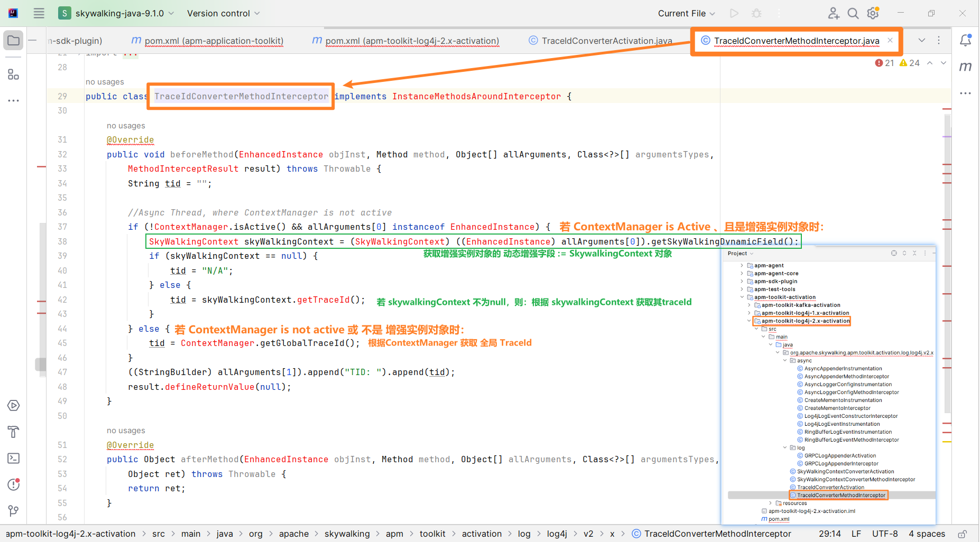Place caret on the getGlobalTraceId() call
The image size is (980, 542).
click(307, 343)
